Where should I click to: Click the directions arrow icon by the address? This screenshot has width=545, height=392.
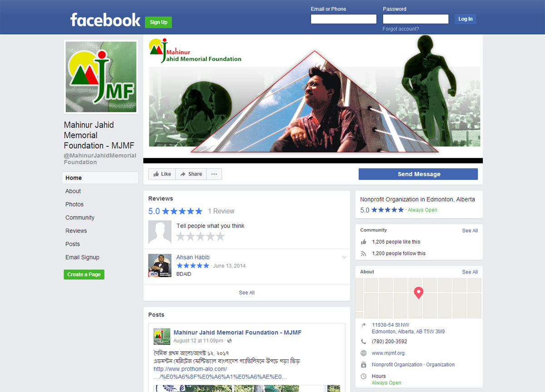[x=363, y=325]
